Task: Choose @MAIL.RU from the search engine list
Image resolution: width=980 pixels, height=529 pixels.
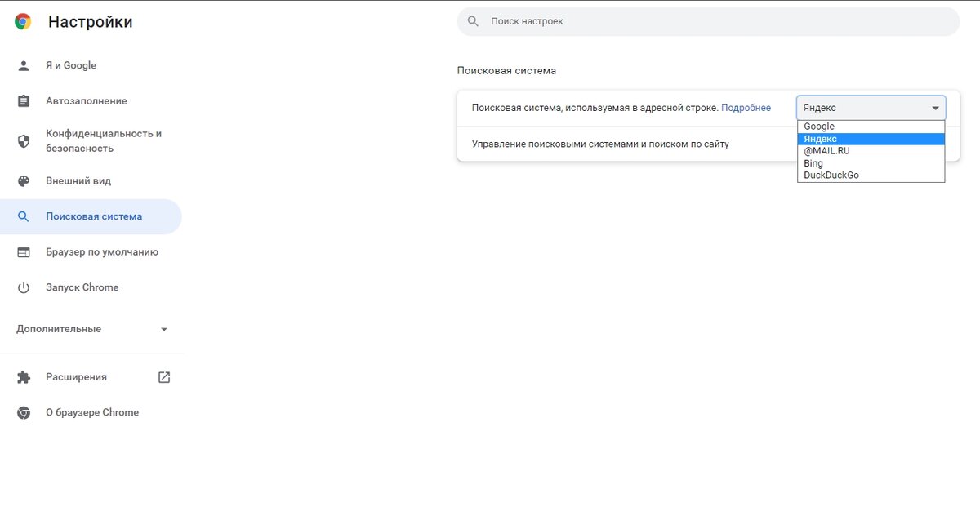Action: (871, 151)
